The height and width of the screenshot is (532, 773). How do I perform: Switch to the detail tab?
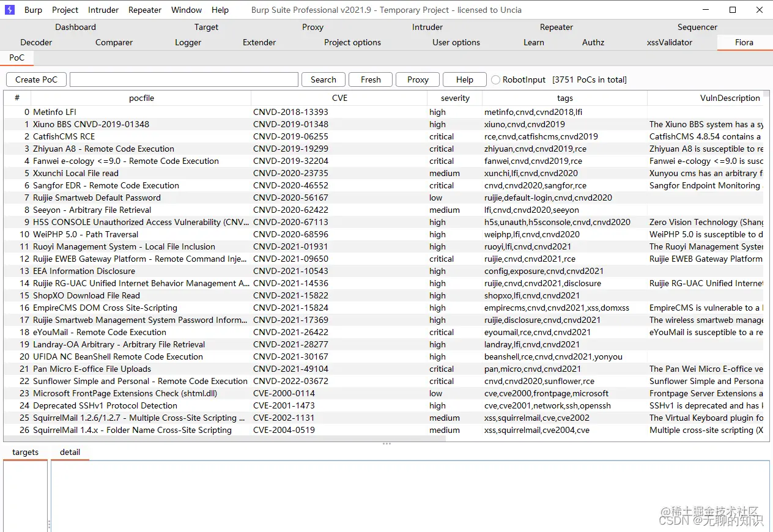(70, 452)
